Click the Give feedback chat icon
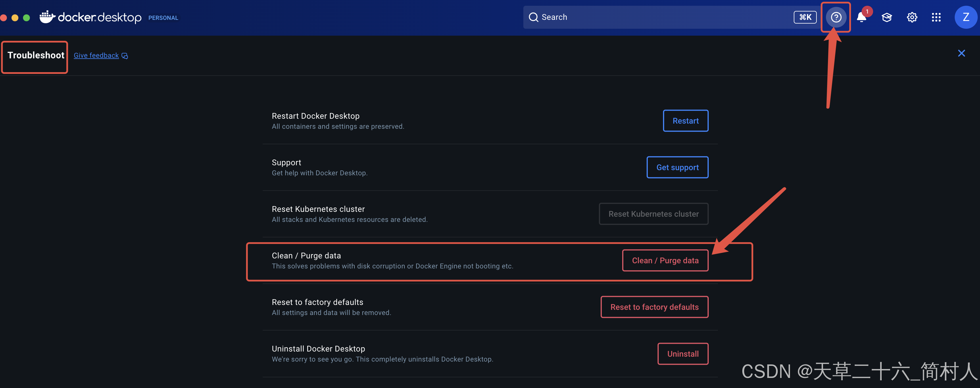Viewport: 980px width, 388px height. point(125,56)
